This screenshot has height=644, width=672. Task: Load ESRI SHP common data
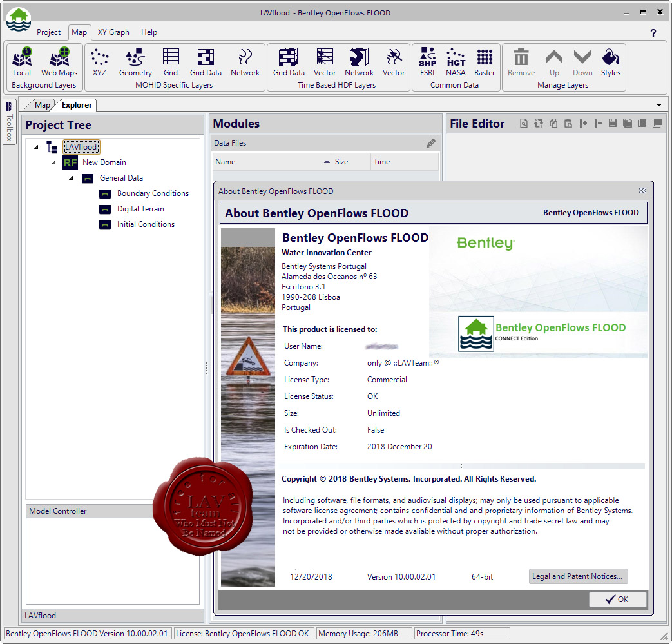pos(427,62)
